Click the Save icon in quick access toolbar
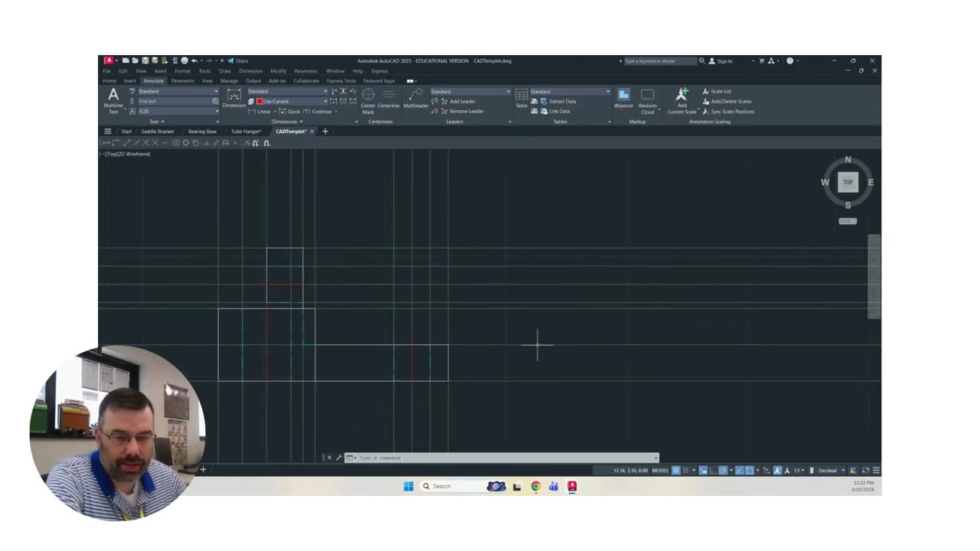Viewport: 980px width, 551px height. point(145,60)
